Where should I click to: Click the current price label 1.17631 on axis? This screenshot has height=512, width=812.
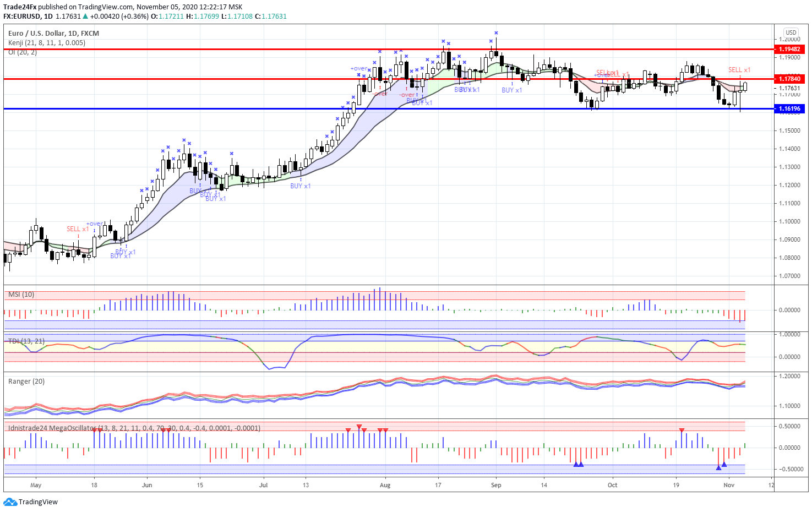790,88
